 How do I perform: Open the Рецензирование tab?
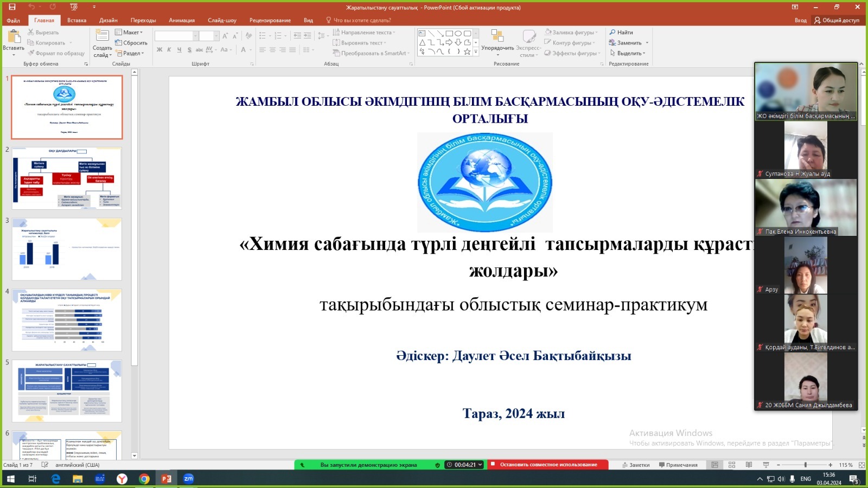[x=270, y=20]
